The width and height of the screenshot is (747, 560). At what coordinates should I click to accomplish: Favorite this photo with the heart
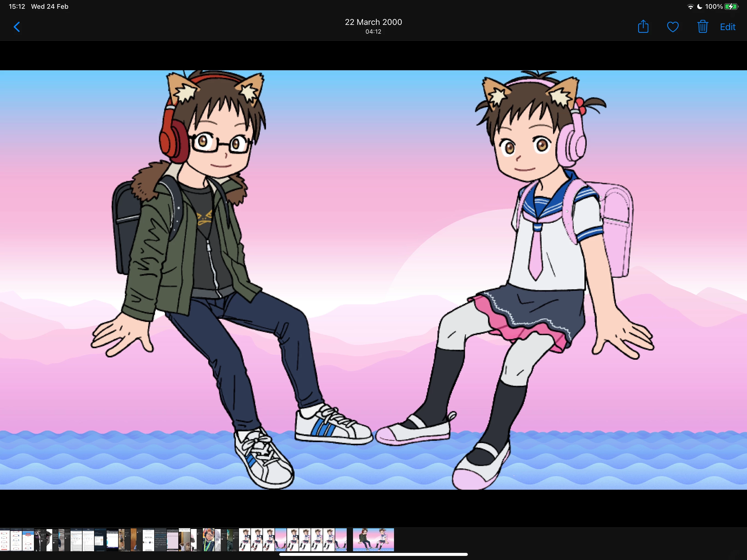coord(673,27)
